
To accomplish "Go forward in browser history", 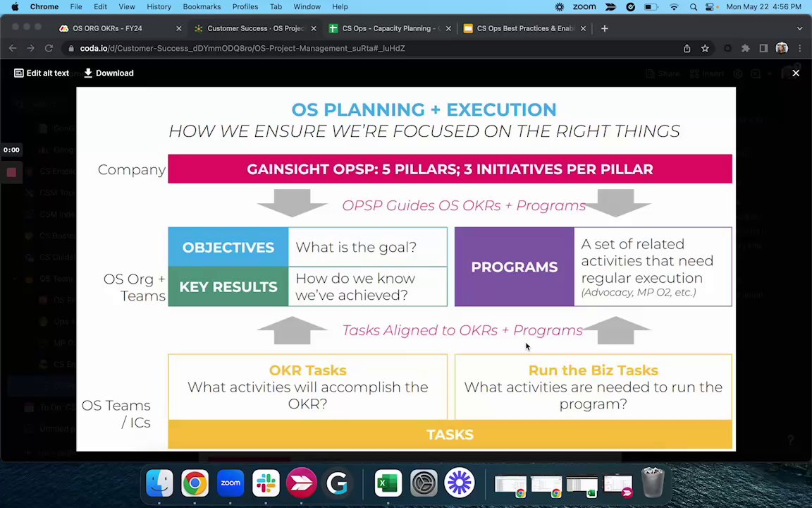I will (31, 48).
